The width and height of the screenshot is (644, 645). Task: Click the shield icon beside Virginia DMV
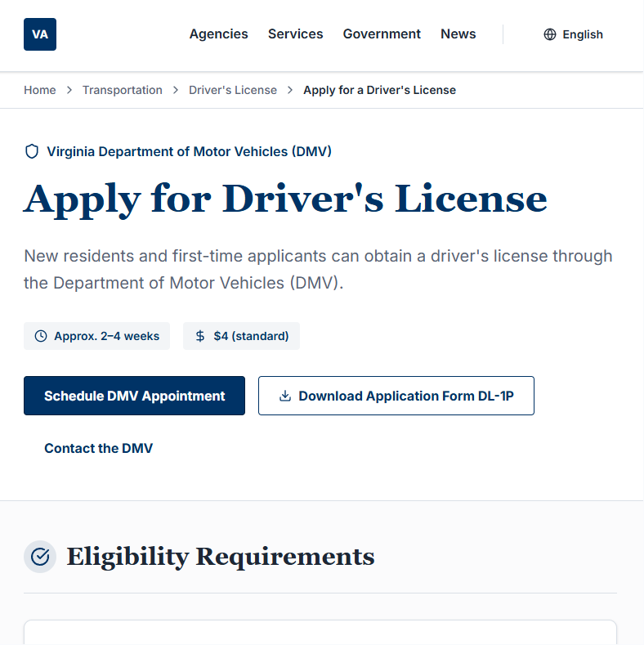(x=32, y=151)
